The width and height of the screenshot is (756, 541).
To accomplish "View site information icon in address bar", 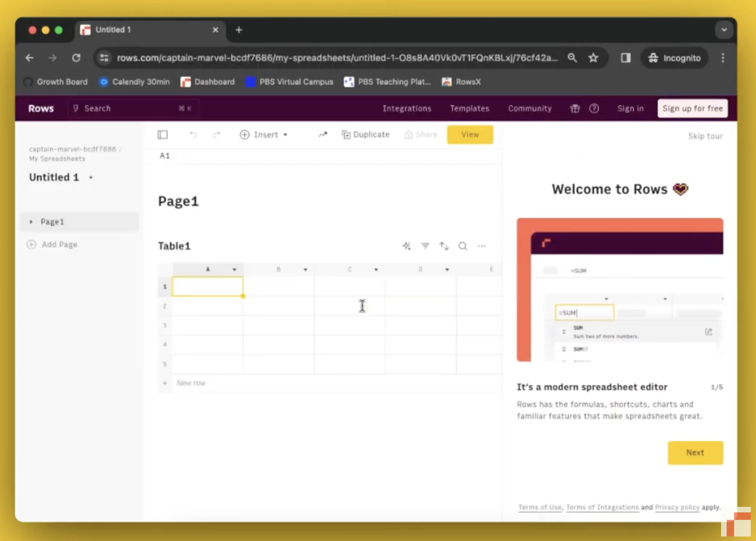I will coord(104,58).
